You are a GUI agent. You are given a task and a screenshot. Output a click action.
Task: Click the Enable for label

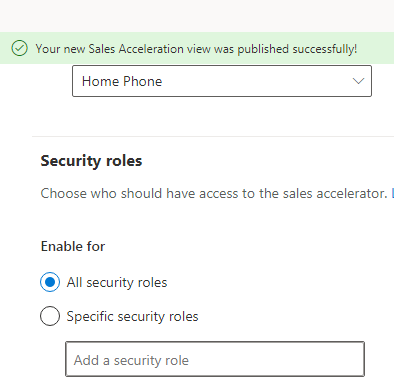(73, 246)
